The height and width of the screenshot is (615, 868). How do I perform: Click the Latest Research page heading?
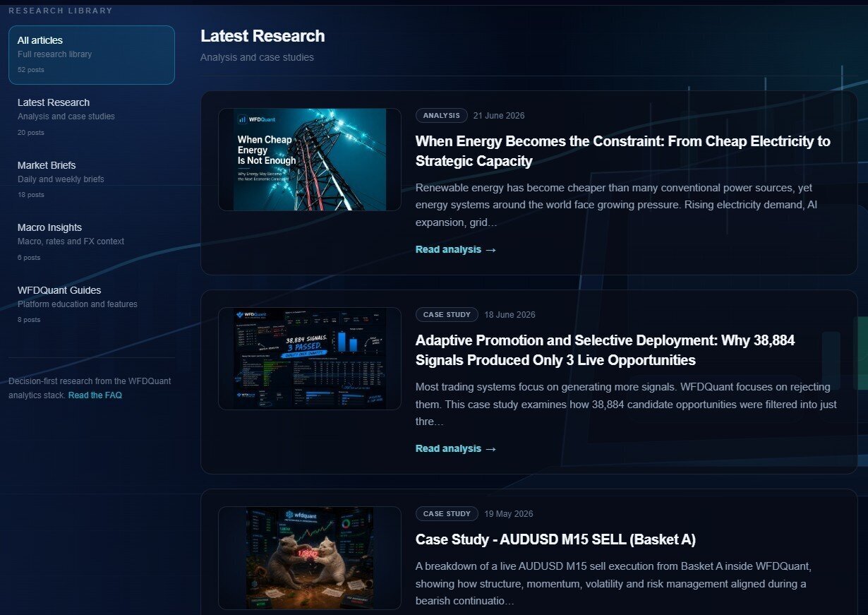coord(263,36)
